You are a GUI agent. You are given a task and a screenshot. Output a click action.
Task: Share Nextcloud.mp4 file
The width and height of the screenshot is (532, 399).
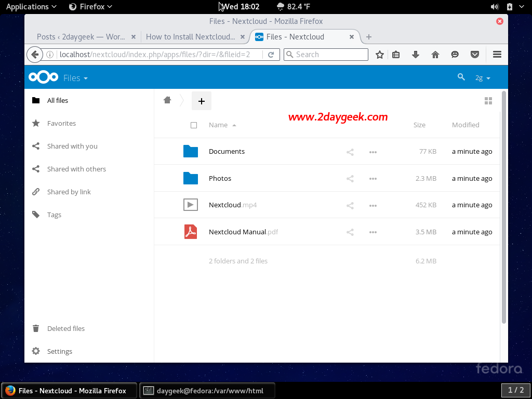click(350, 205)
